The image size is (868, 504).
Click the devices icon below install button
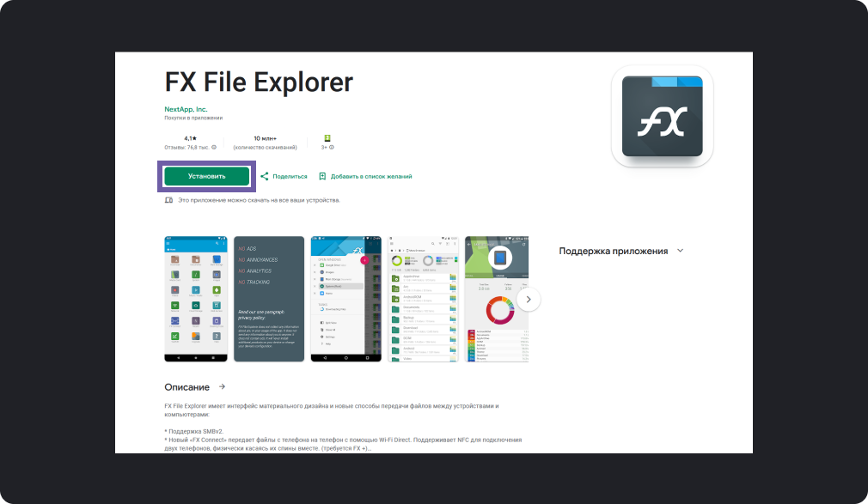[x=168, y=200]
